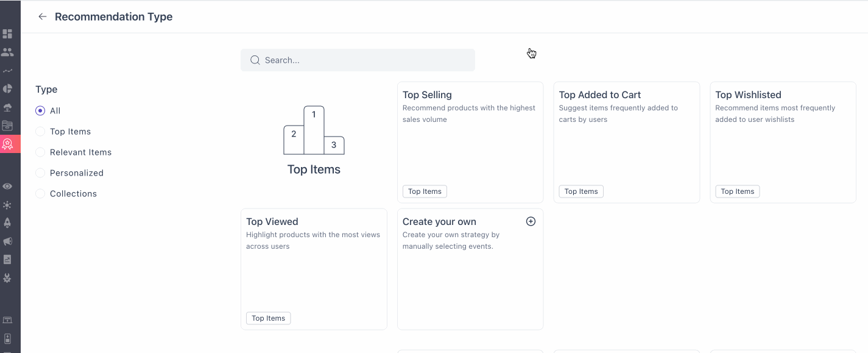The image size is (868, 353).
Task: Click the back arrow beside Recommendation Type
Action: (42, 17)
